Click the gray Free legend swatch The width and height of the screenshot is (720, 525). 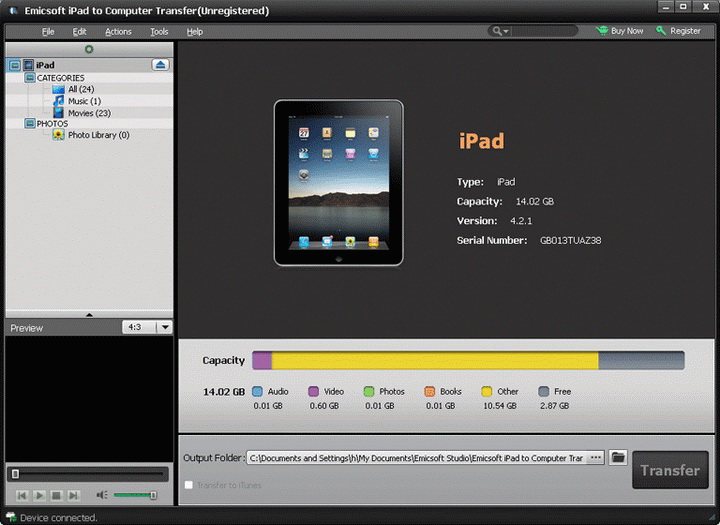click(544, 391)
